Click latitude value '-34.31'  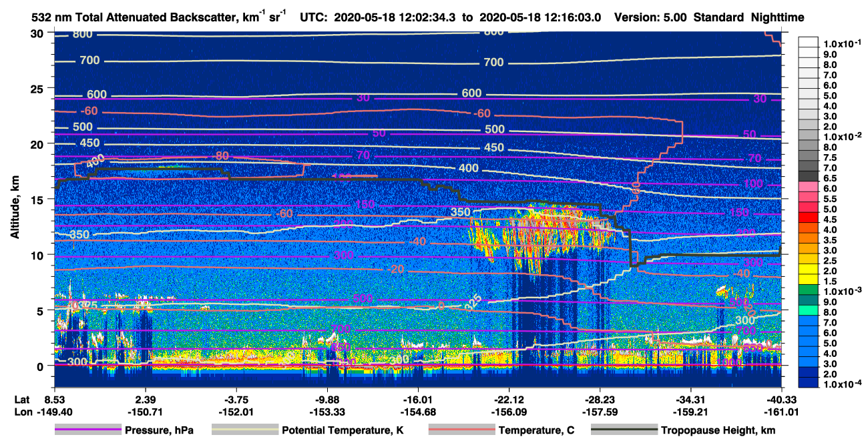(691, 400)
